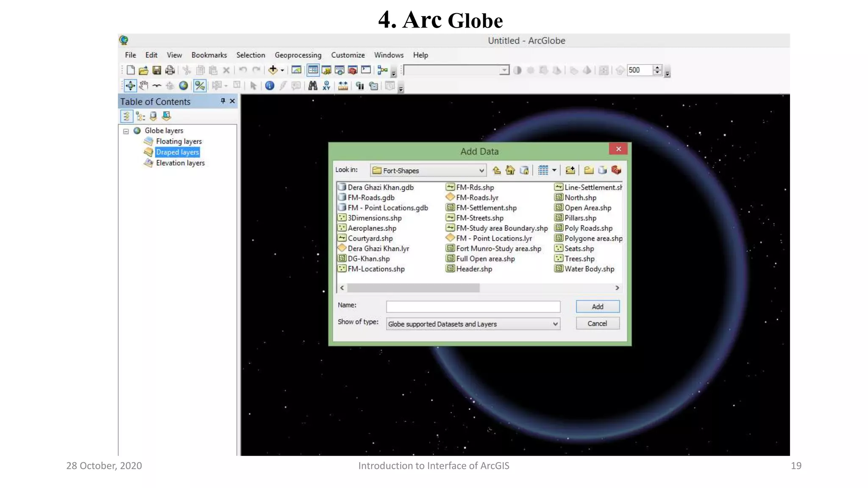Click the Toolbox icon in Add Data toolbar
Image resolution: width=868 pixels, height=488 pixels.
[616, 170]
